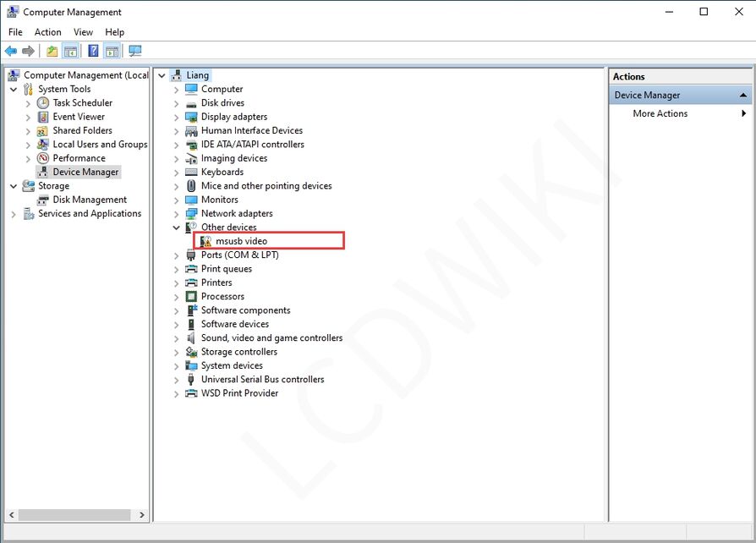756x543 pixels.
Task: Click the Up one level folder icon
Action: pyautogui.click(x=52, y=51)
